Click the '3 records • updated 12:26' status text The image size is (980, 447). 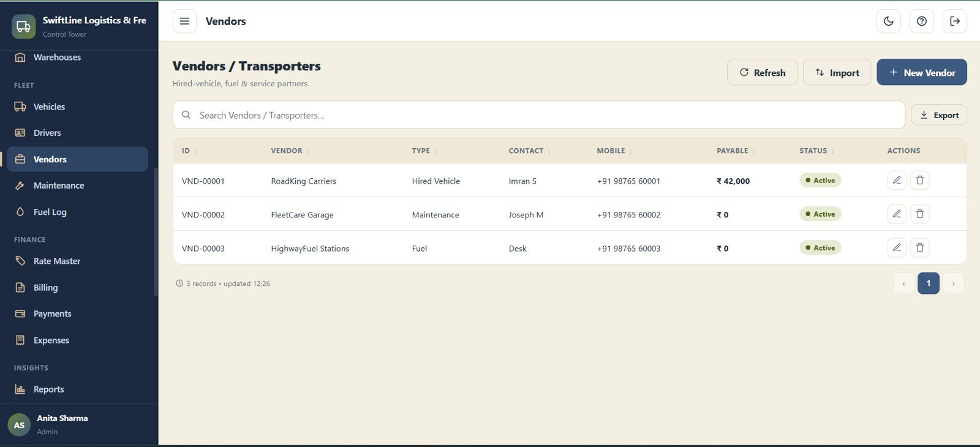click(223, 284)
